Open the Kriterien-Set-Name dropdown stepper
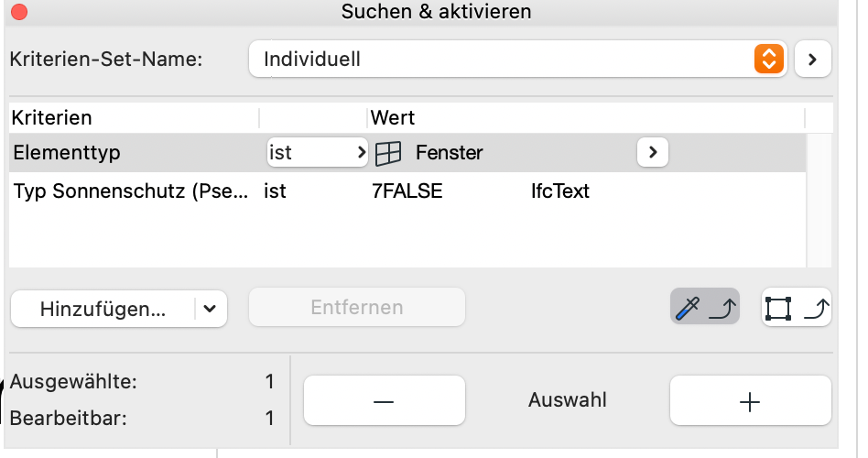This screenshot has width=868, height=458. [769, 60]
